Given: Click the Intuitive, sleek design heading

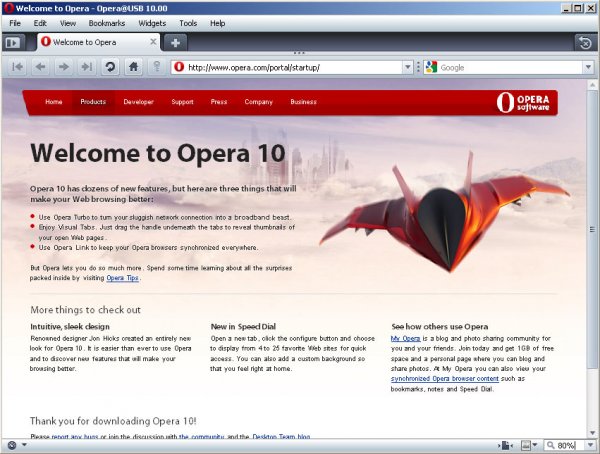Looking at the screenshot, I should point(70,327).
